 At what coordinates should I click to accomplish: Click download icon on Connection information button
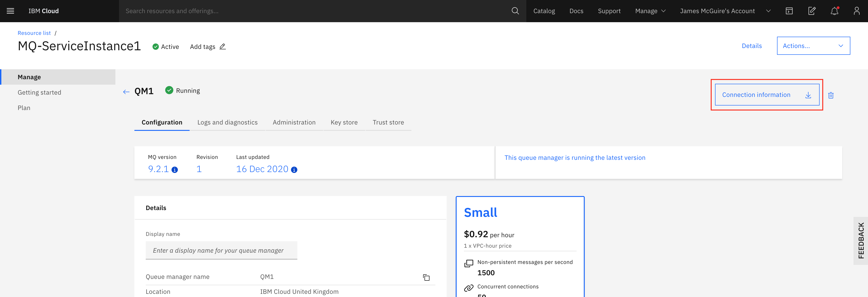(808, 95)
